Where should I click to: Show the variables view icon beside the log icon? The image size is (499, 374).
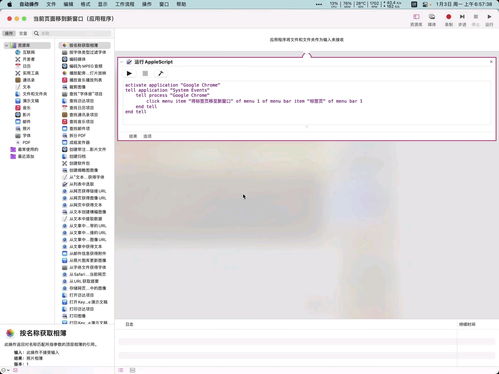pos(132,370)
